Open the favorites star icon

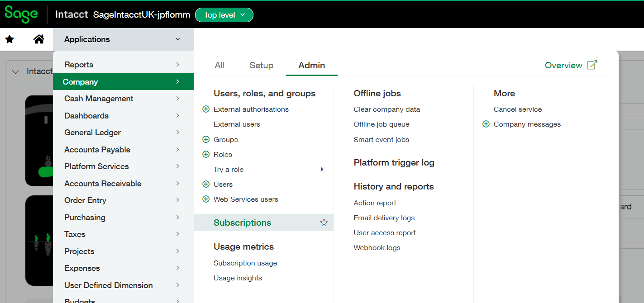tap(10, 39)
